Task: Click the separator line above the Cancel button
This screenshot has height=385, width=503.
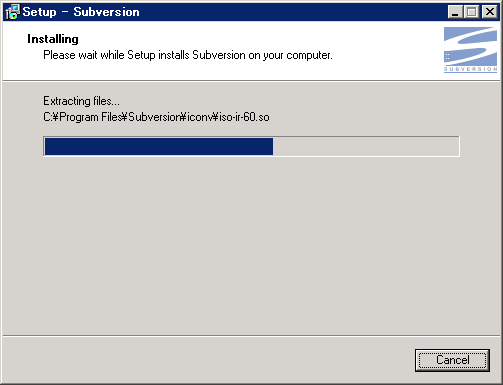Action: 251,336
